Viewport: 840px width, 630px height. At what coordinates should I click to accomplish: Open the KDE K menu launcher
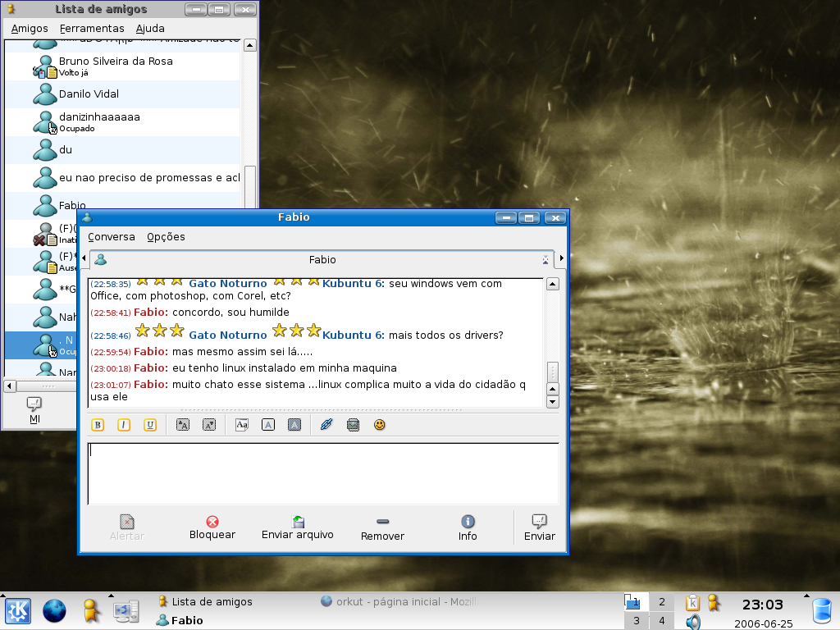[18, 610]
